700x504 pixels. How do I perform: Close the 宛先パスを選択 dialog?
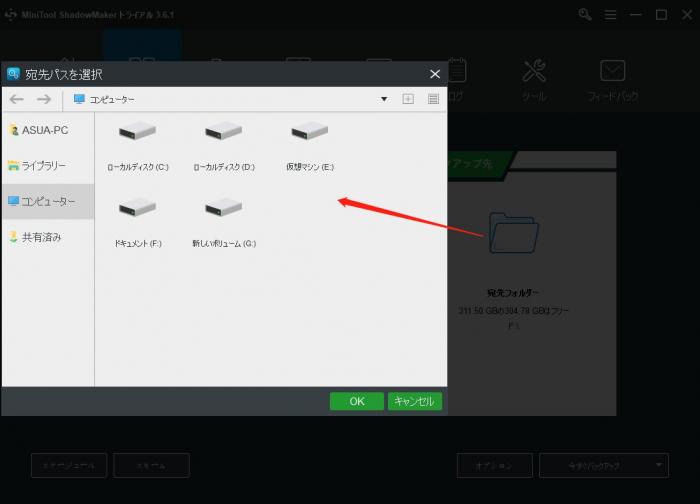(x=435, y=74)
